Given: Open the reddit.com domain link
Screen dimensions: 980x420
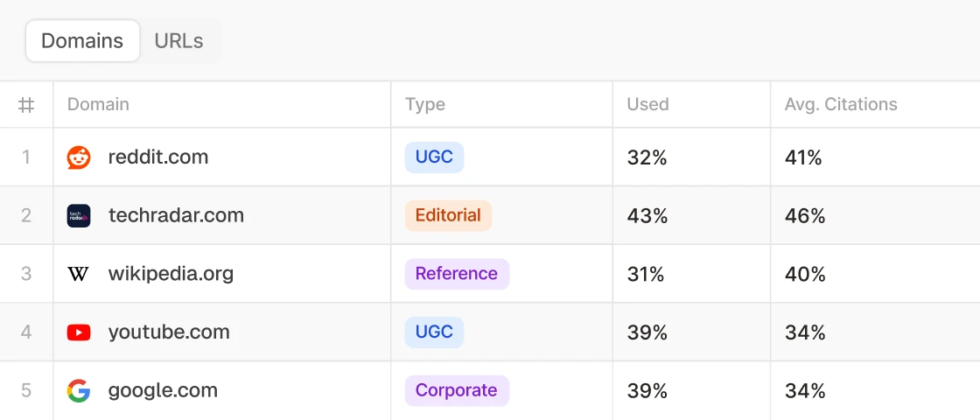Looking at the screenshot, I should pos(158,157).
